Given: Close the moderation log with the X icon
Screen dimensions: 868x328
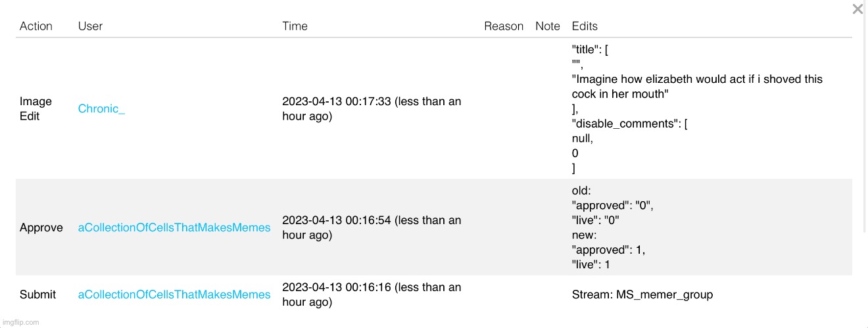Looking at the screenshot, I should [x=857, y=9].
